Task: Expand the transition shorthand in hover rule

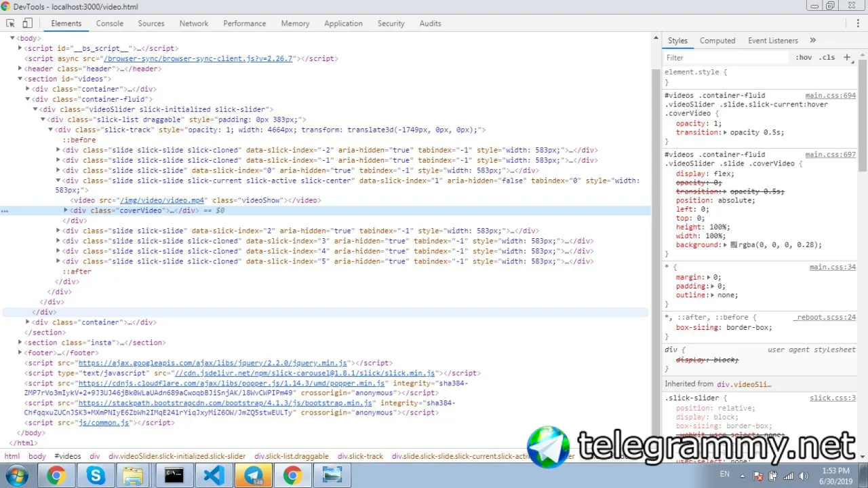Action: click(726, 132)
